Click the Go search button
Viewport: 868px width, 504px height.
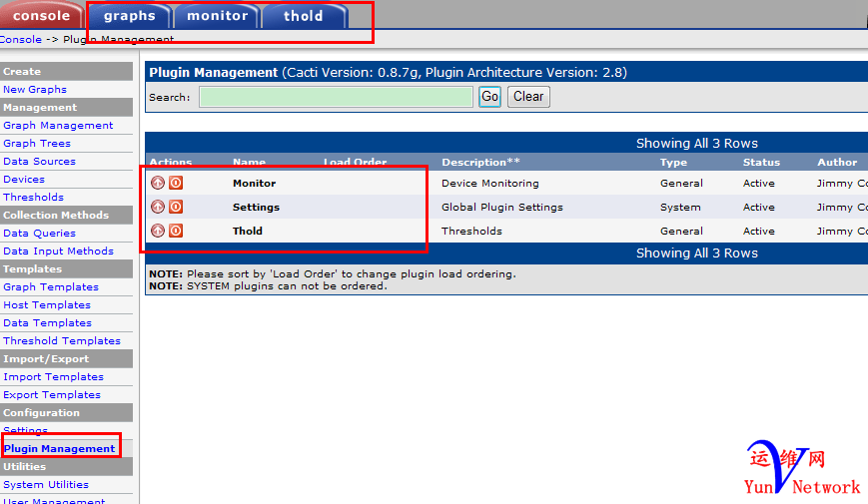coord(489,97)
